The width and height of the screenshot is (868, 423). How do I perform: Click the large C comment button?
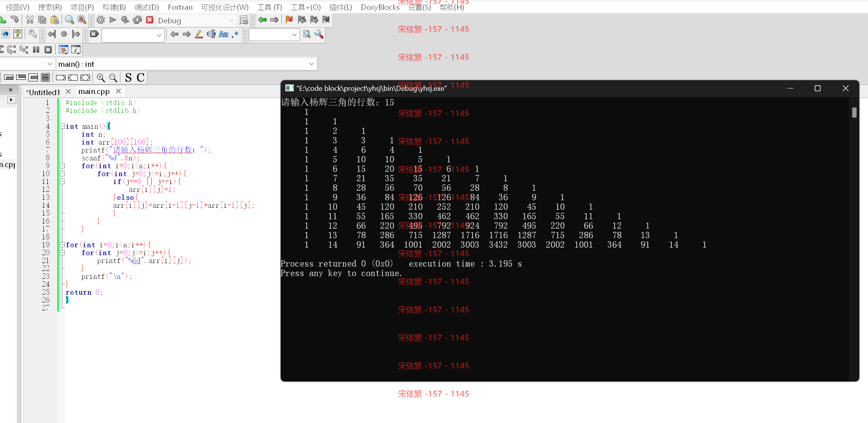pos(141,78)
